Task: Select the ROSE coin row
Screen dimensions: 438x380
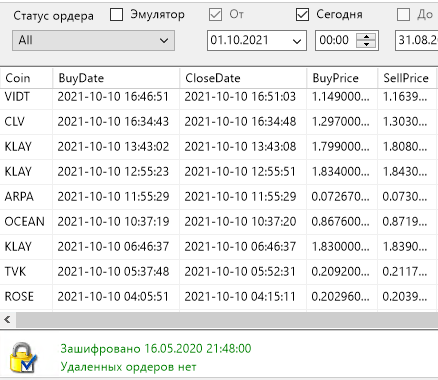Action: [x=219, y=297]
